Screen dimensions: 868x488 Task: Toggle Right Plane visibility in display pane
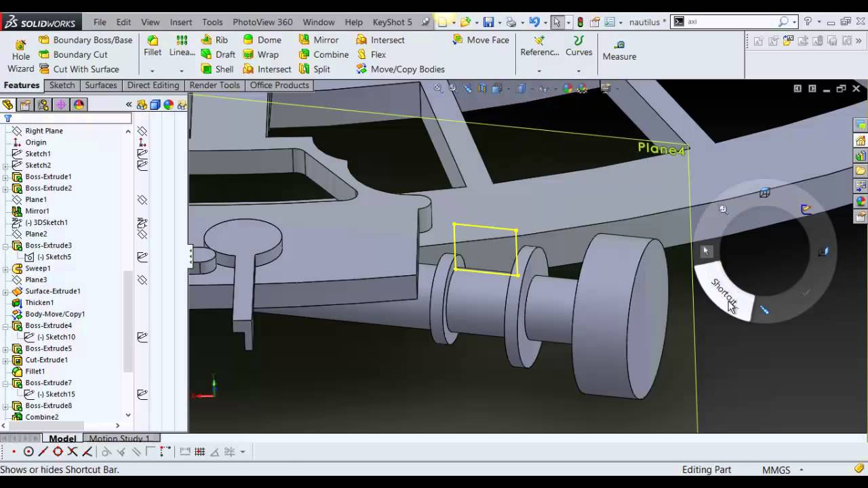tap(142, 131)
